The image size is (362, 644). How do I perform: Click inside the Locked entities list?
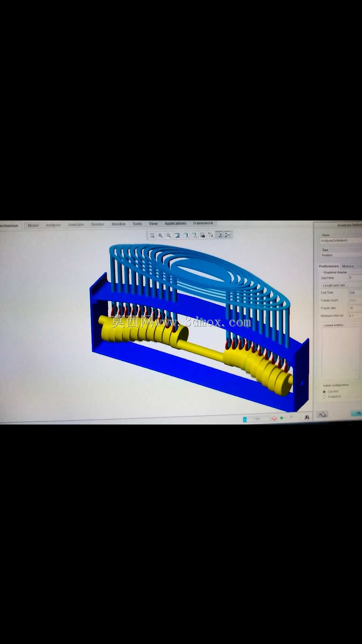(x=341, y=353)
